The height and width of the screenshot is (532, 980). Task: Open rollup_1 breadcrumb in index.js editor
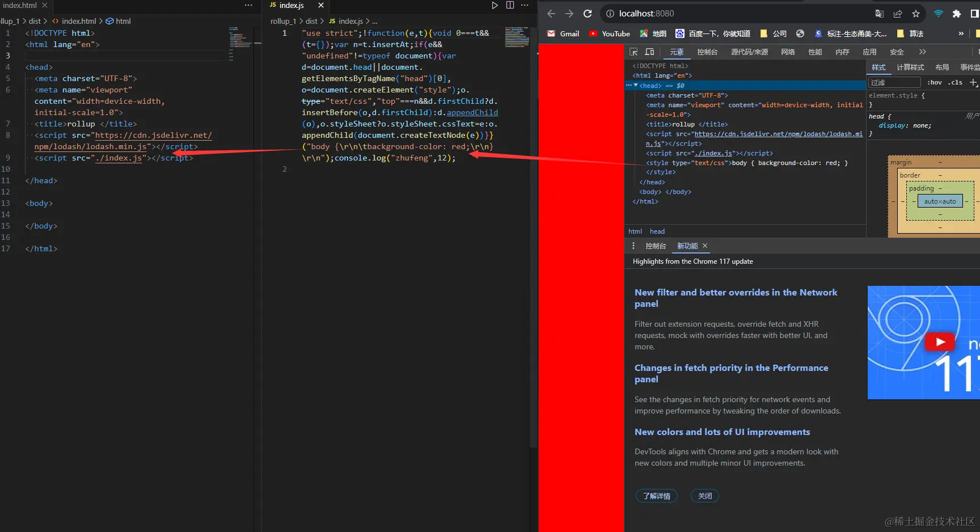tap(284, 21)
